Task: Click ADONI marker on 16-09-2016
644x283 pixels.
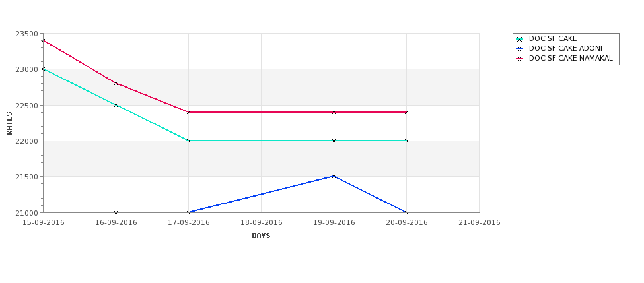Action: coord(116,212)
